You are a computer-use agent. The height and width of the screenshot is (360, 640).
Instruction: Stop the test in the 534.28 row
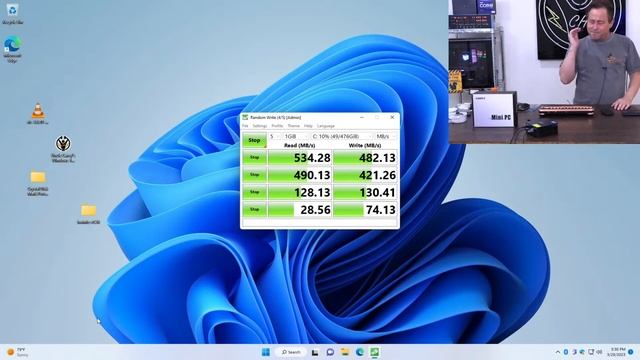254,158
